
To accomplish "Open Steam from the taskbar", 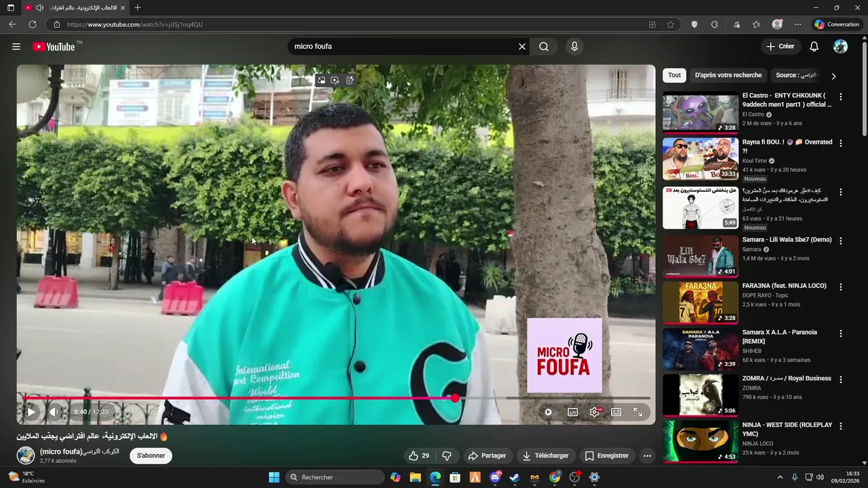I will 515,477.
